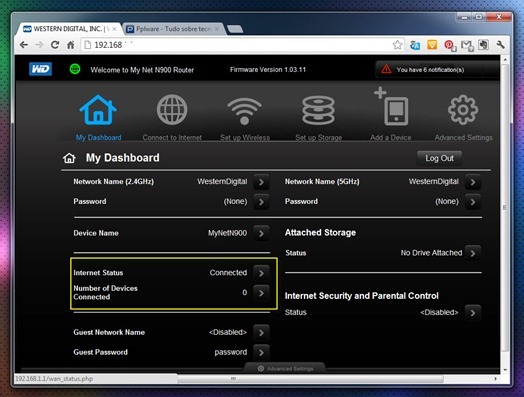Image resolution: width=524 pixels, height=397 pixels.
Task: Click the Guest Network Name <Disabled> value
Action: tap(228, 332)
